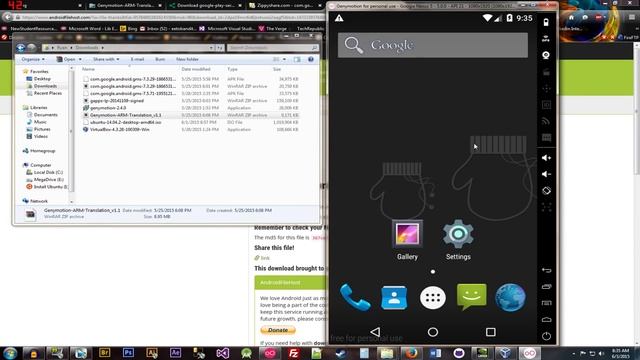Image resolution: width=640 pixels, height=360 pixels.
Task: Open the change view dropdown arrow in Explorer
Action: click(x=284, y=60)
